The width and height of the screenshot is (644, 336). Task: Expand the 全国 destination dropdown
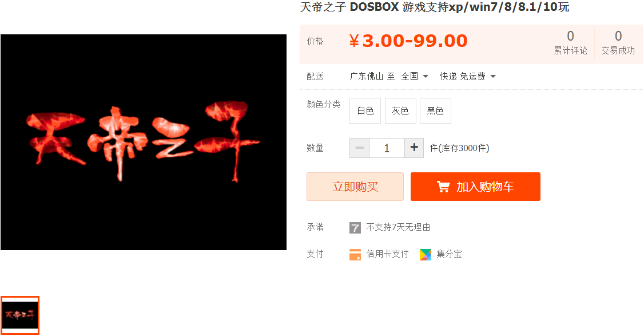415,77
